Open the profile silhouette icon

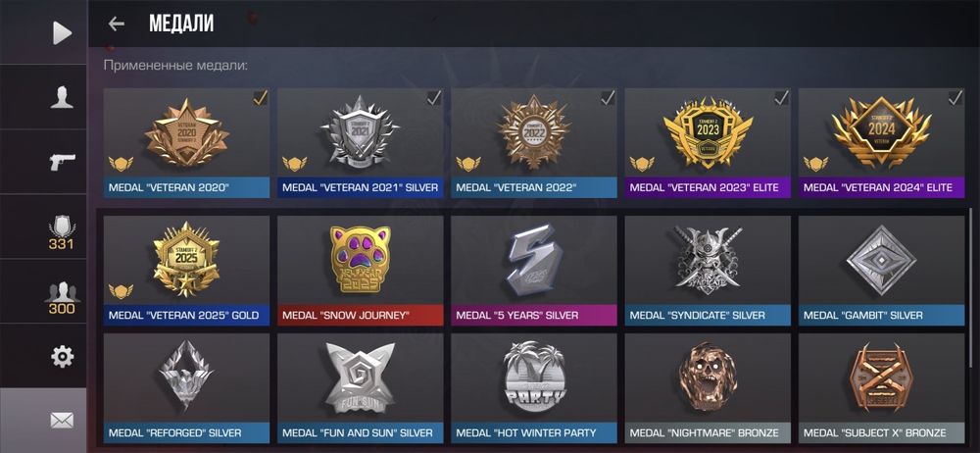coord(62,97)
